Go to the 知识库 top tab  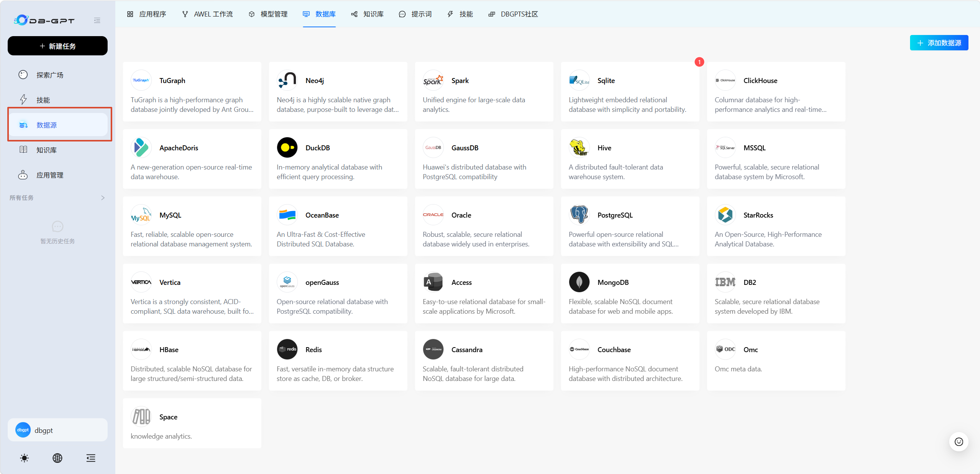tap(367, 14)
